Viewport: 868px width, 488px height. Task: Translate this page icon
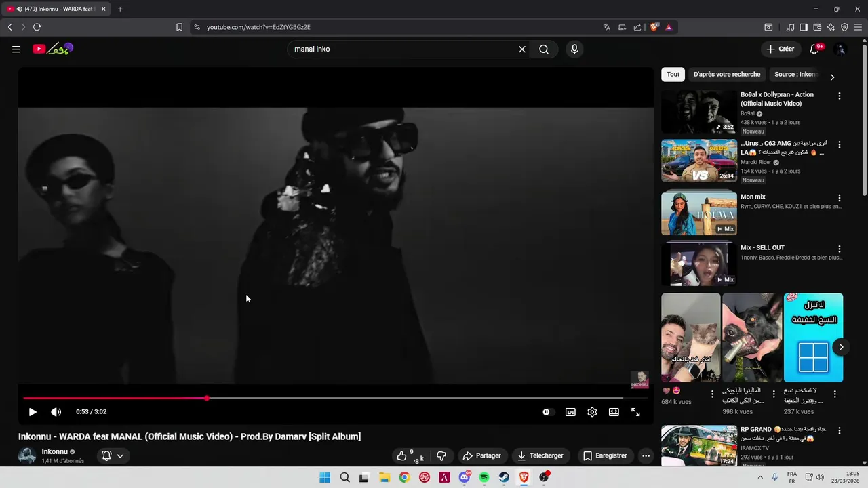click(x=606, y=27)
